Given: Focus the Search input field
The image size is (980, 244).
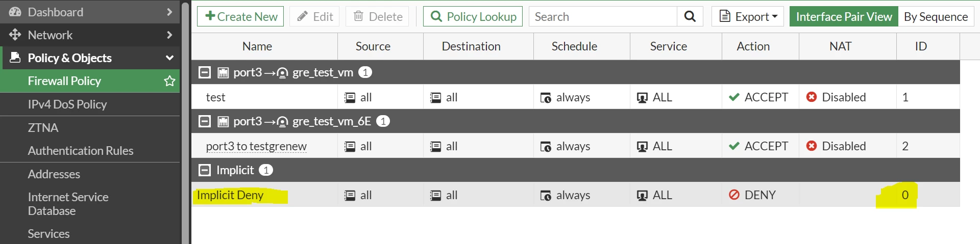Looking at the screenshot, I should point(603,16).
